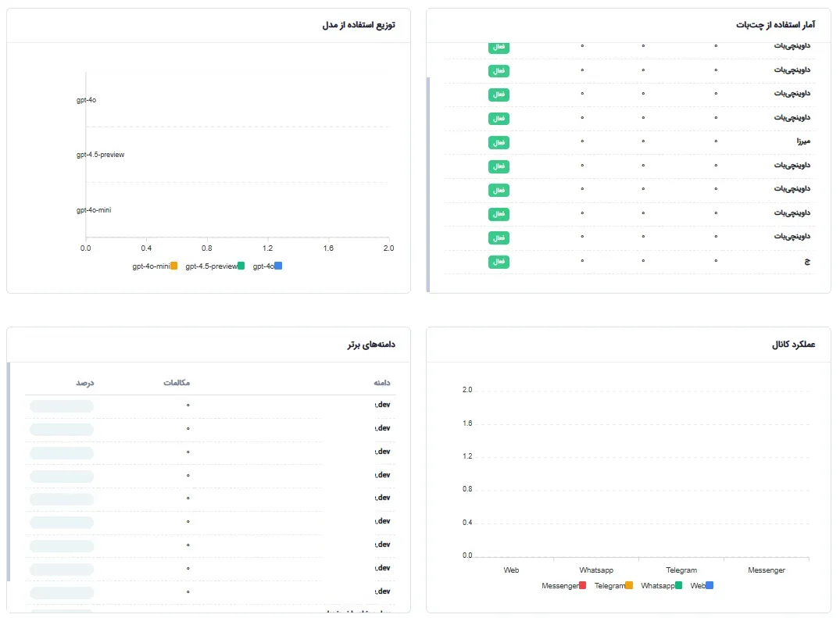Sort by the دامنه column header
The height and width of the screenshot is (618, 840).
(382, 382)
